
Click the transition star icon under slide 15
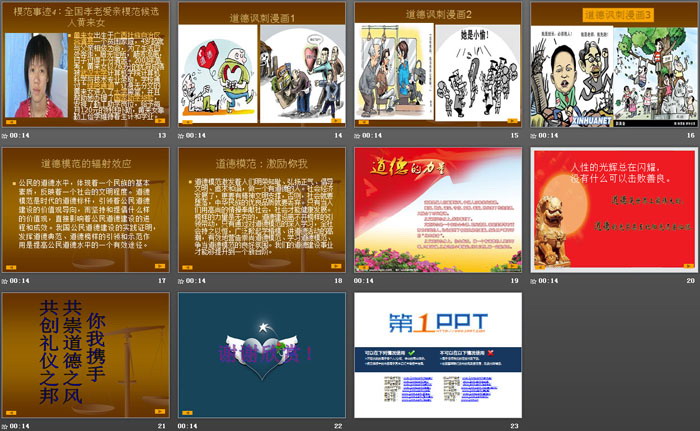pos(357,135)
